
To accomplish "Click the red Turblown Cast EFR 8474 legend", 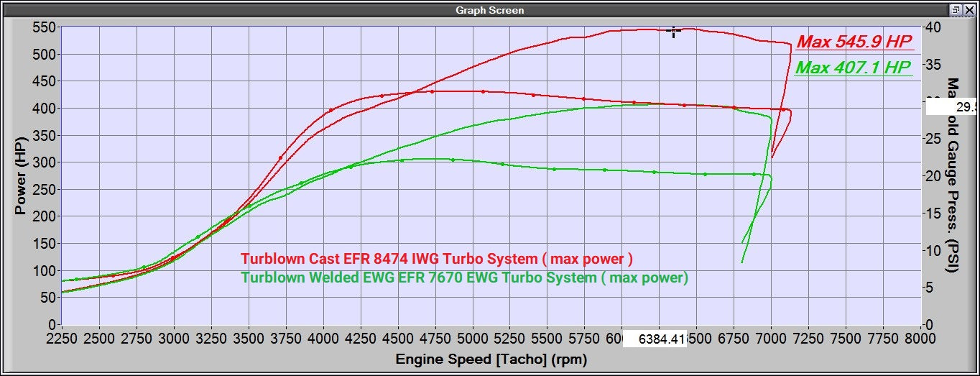I will 437,259.
